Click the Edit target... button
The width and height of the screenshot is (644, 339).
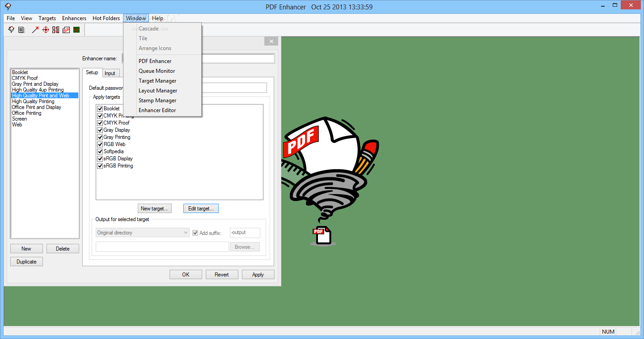pos(201,209)
